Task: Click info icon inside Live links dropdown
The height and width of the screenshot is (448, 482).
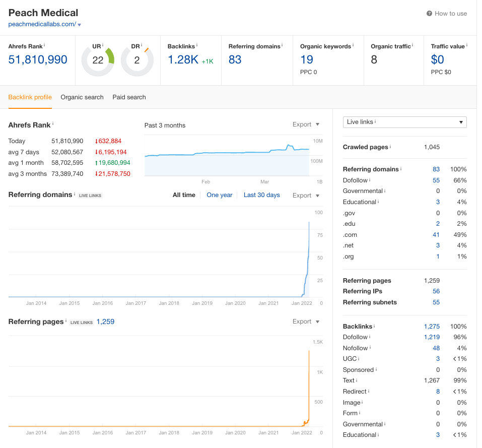Action: point(375,121)
